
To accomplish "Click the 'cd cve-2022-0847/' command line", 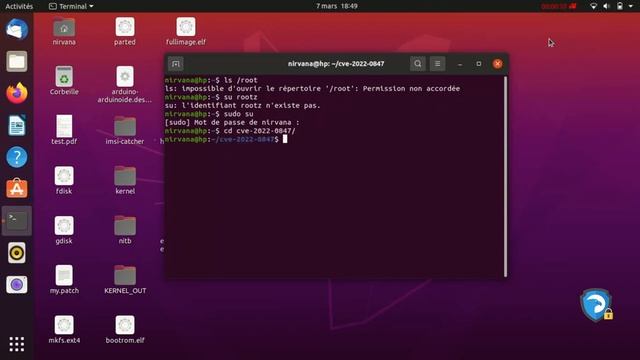I will pyautogui.click(x=230, y=131).
